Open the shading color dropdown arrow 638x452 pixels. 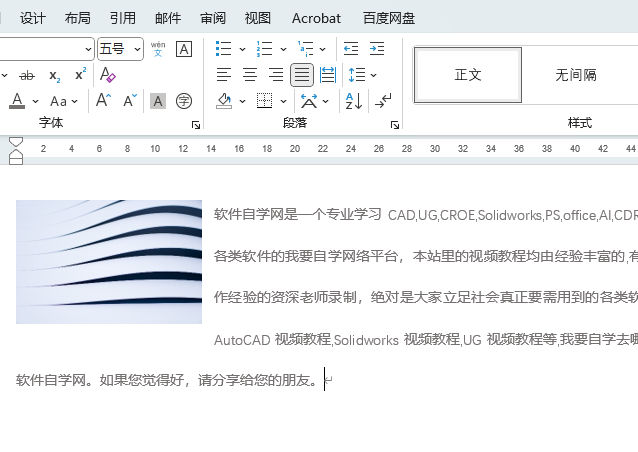click(x=243, y=101)
